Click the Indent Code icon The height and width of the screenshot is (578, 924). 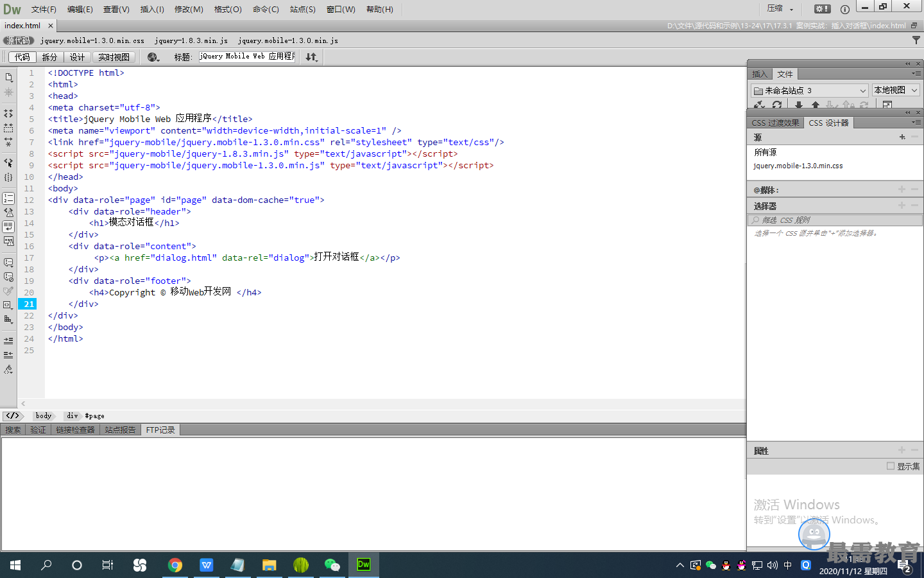pyautogui.click(x=8, y=340)
